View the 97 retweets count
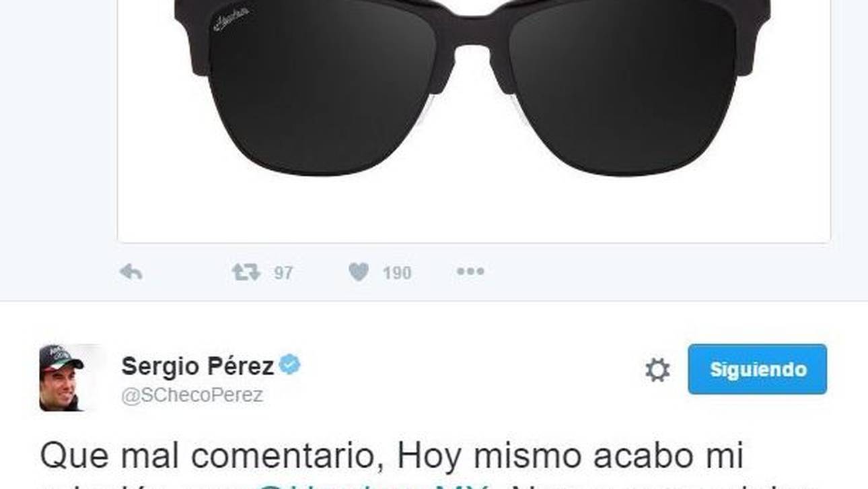 pyautogui.click(x=283, y=273)
